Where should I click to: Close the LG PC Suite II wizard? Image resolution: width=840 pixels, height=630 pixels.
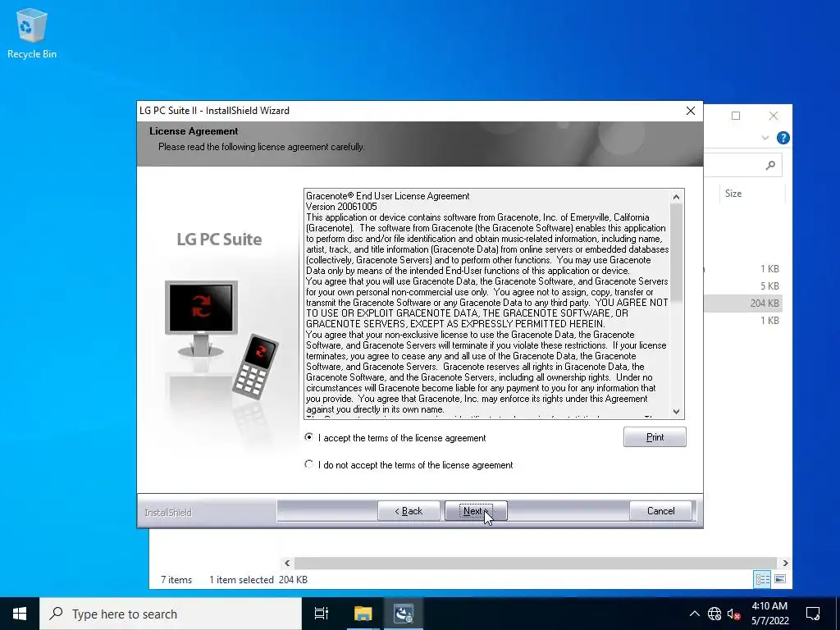(691, 111)
